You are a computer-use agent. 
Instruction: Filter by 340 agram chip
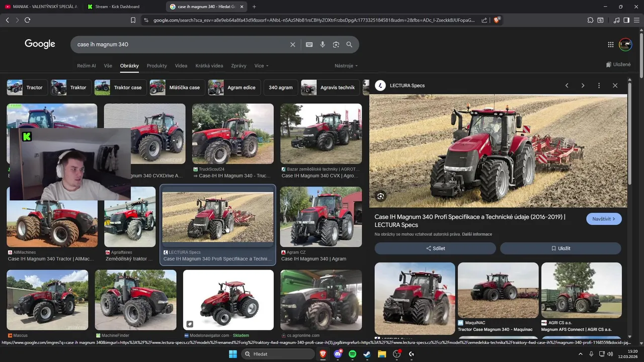(280, 87)
